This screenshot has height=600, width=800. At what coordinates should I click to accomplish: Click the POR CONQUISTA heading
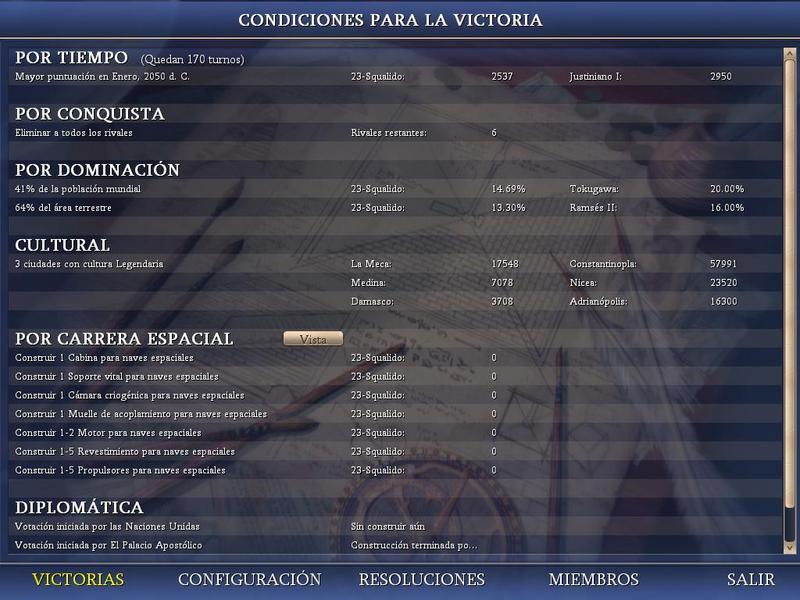(x=89, y=114)
